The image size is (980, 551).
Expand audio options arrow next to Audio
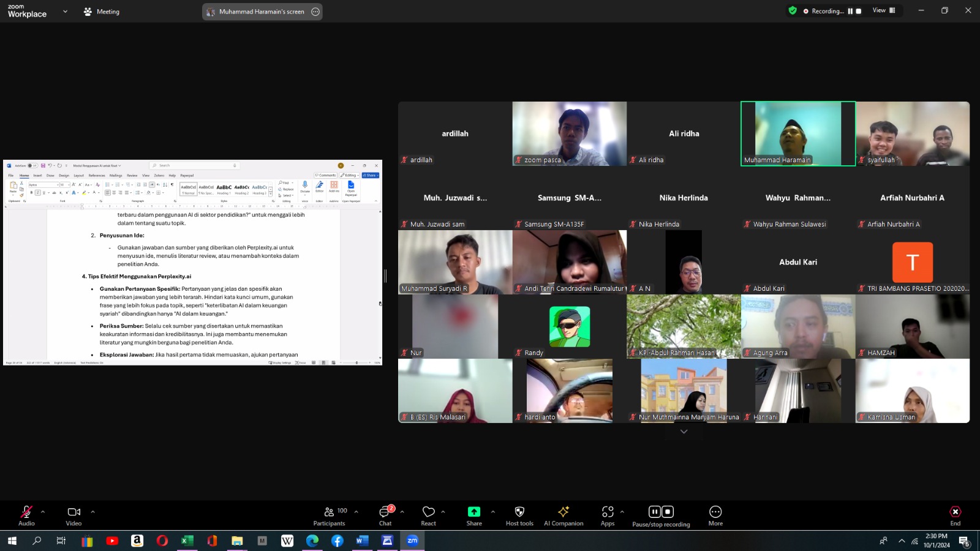[43, 512]
